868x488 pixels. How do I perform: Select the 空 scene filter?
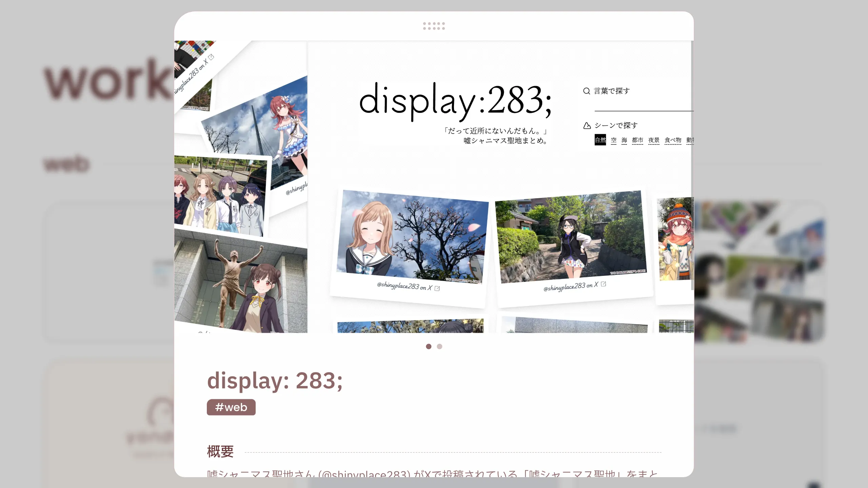tap(614, 140)
